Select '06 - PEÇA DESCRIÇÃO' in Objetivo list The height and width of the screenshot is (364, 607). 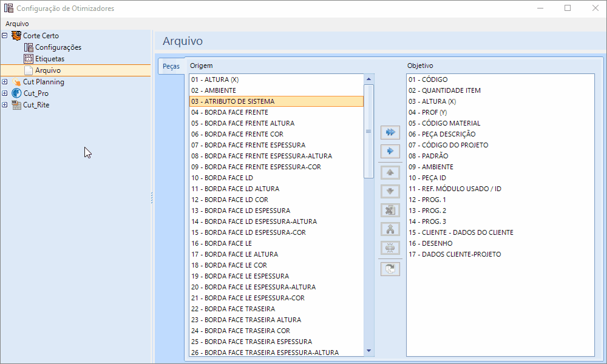click(x=500, y=134)
